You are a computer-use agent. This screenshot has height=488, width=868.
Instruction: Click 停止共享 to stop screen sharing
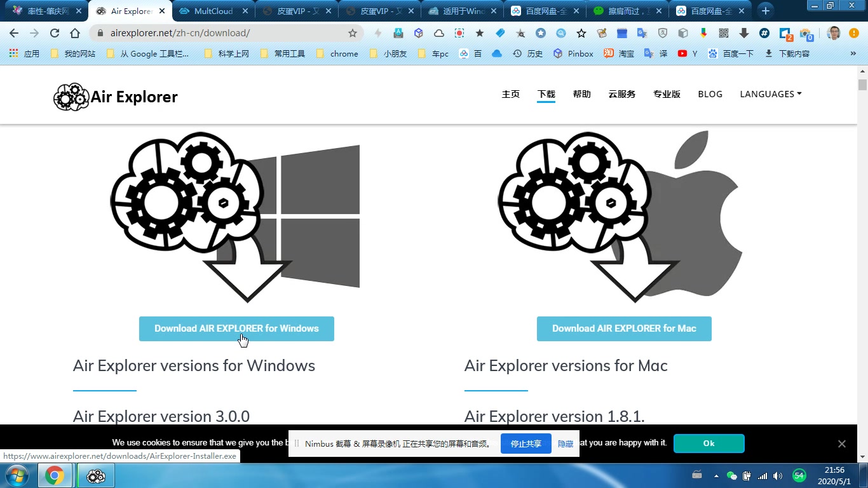click(x=526, y=444)
